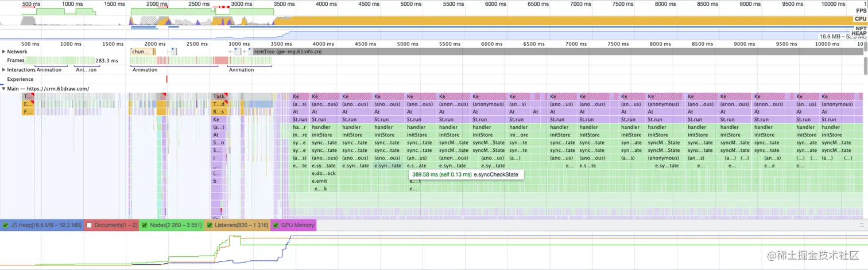
Task: Click the memory pane drag handle icon
Action: pos(861,225)
